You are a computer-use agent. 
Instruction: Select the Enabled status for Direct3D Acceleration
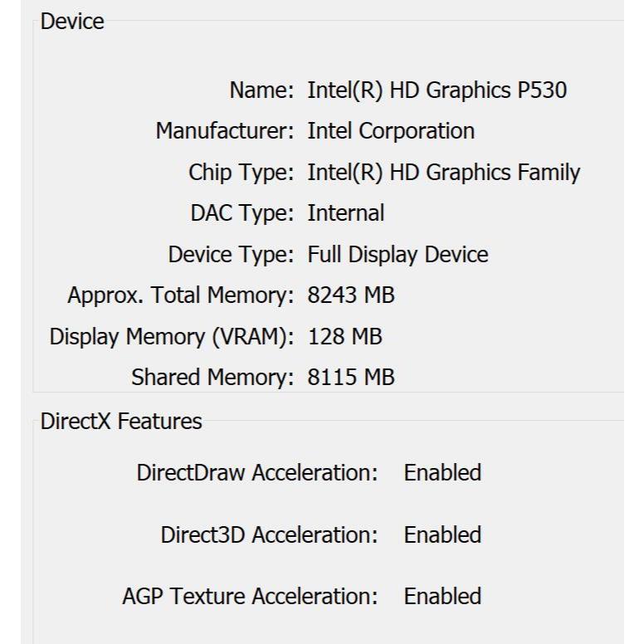pos(442,535)
